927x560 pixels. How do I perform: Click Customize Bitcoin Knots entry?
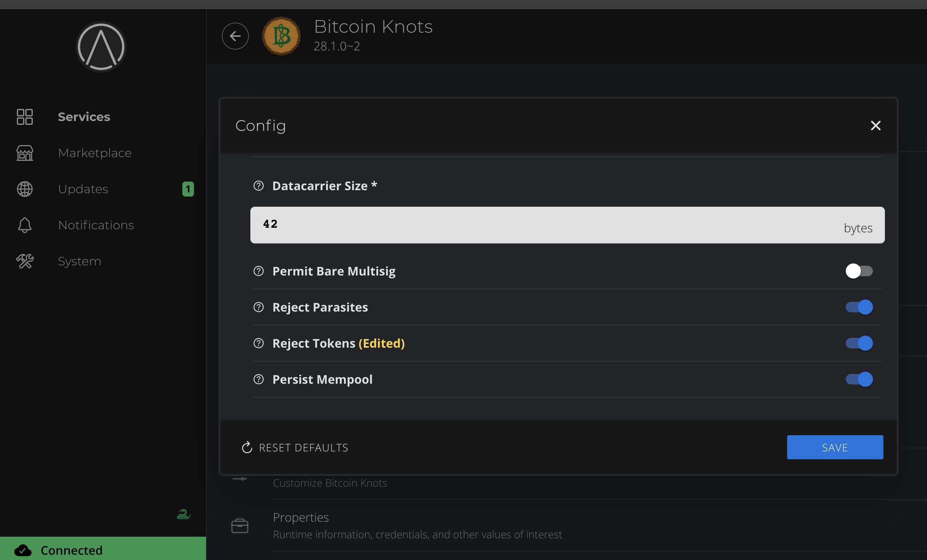(x=330, y=483)
